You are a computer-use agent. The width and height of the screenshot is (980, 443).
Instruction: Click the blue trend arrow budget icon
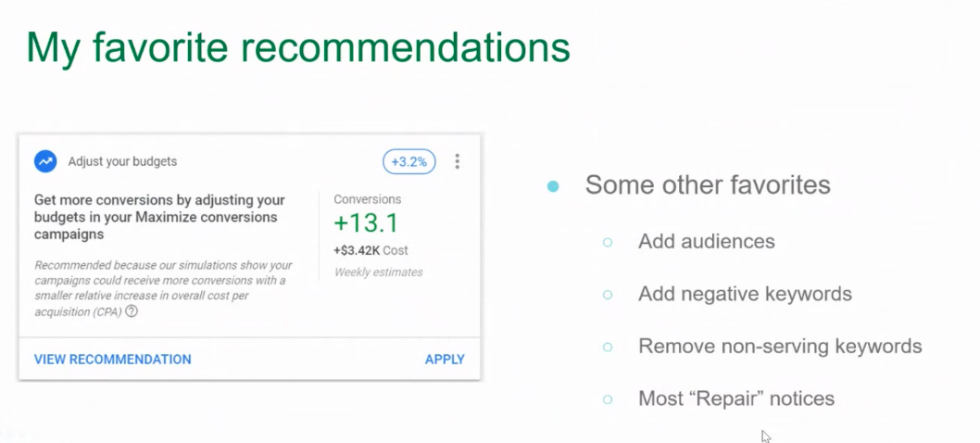point(45,161)
